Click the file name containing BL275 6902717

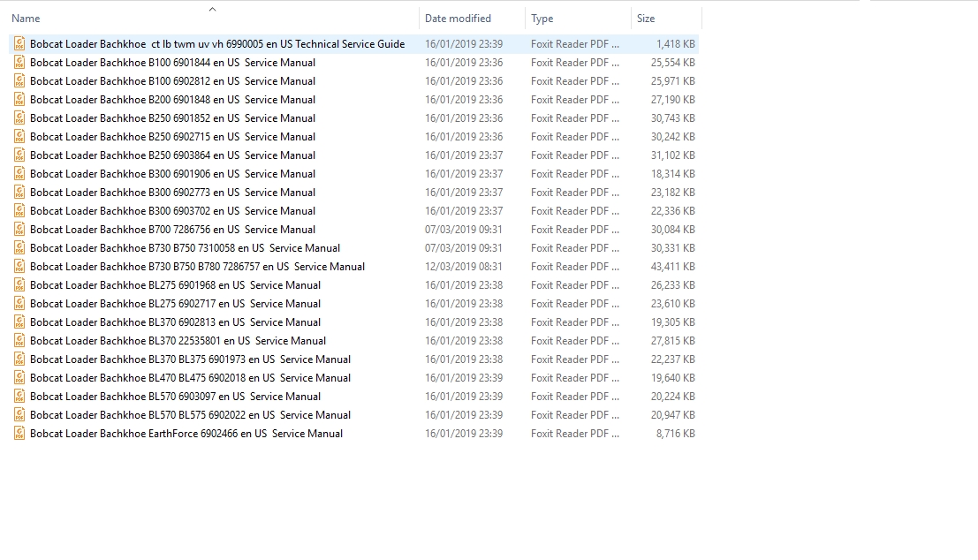point(175,304)
